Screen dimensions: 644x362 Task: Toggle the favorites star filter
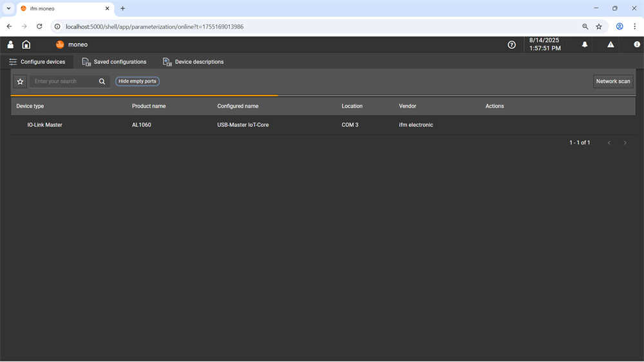click(20, 81)
